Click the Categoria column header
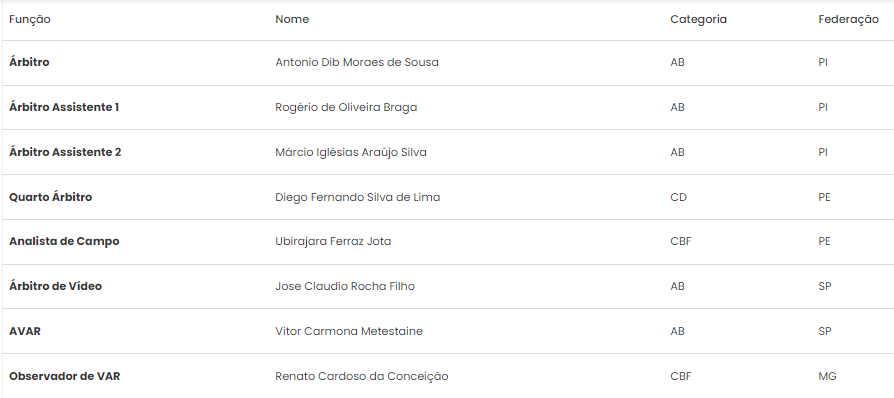Viewport: 894px width, 398px height. click(x=698, y=19)
